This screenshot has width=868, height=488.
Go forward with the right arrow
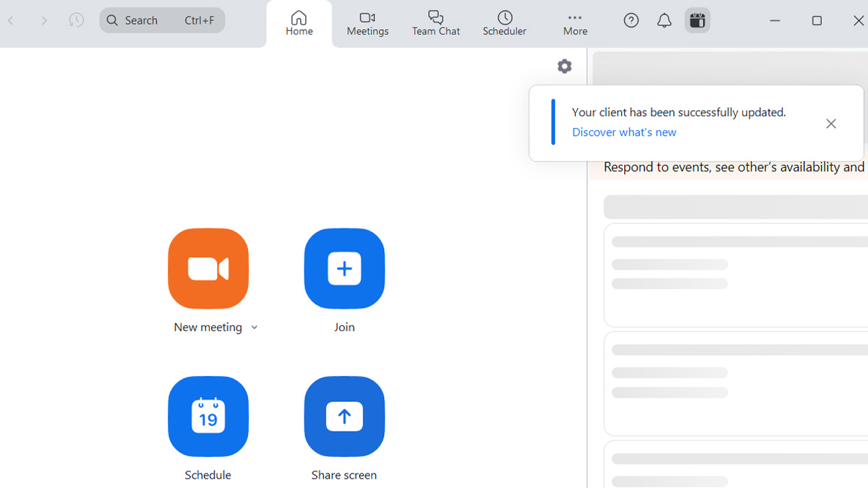[x=44, y=20]
